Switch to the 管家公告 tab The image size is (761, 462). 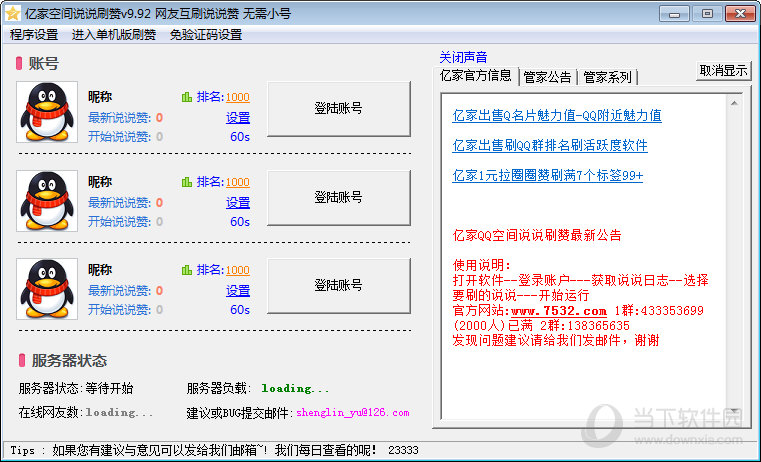tap(548, 76)
